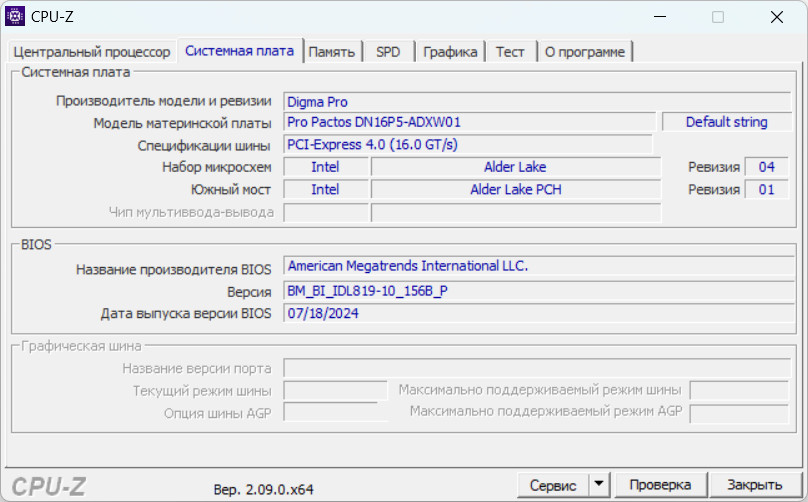Click the Default string revision field
This screenshot has height=502, width=808.
(727, 122)
